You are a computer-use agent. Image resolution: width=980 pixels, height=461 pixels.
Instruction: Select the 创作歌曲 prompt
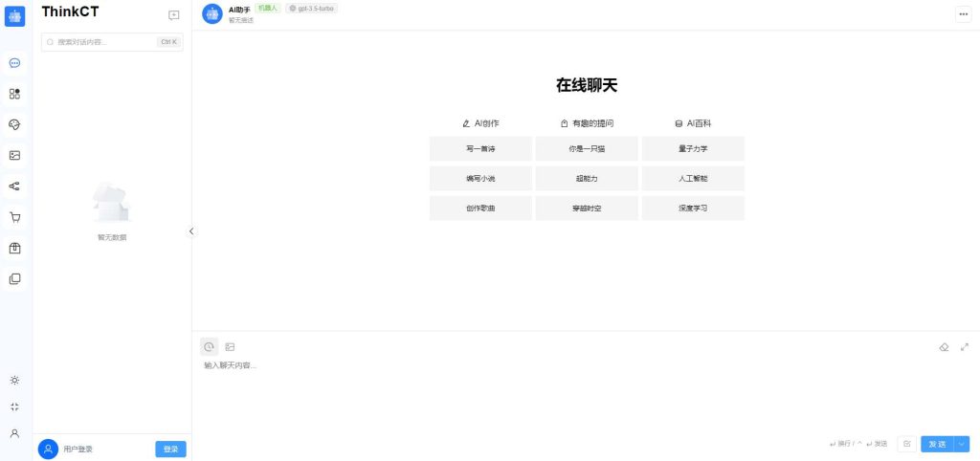click(480, 208)
